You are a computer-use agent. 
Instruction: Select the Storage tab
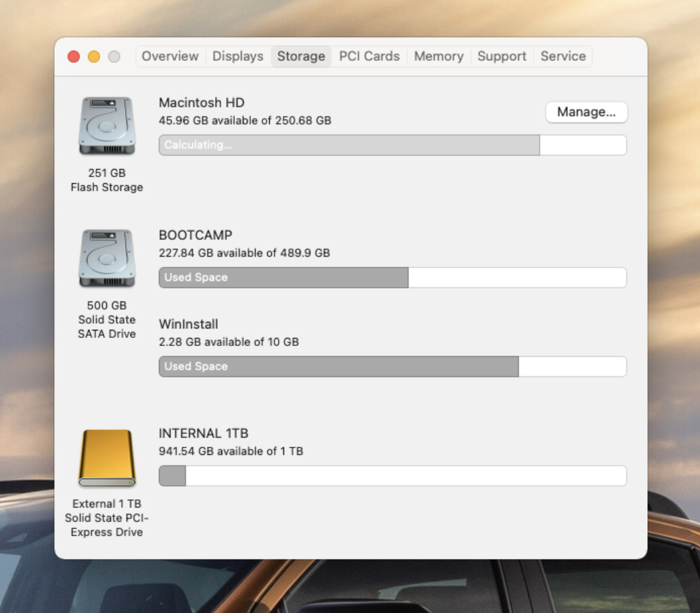tap(301, 56)
